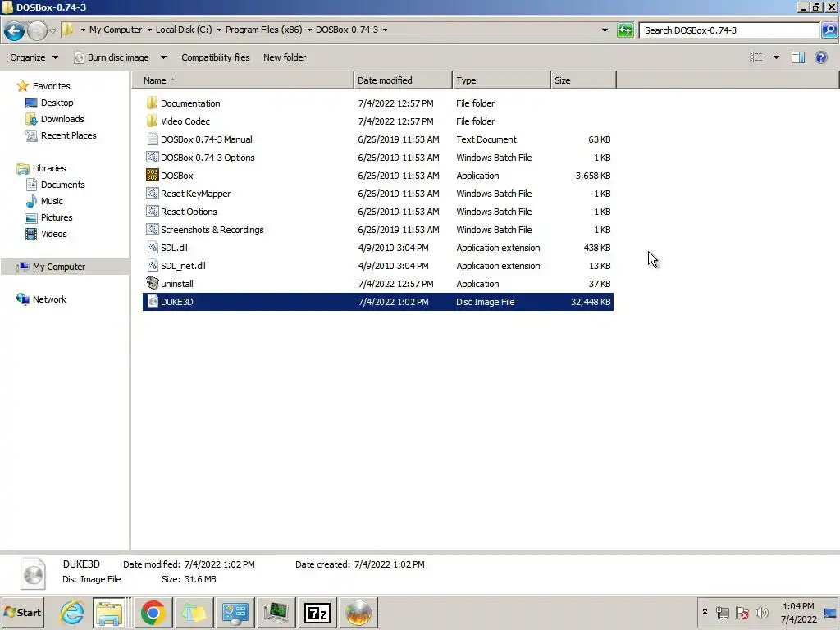Click Compatibility files in the toolbar
Image resolution: width=840 pixels, height=630 pixels.
click(x=216, y=57)
